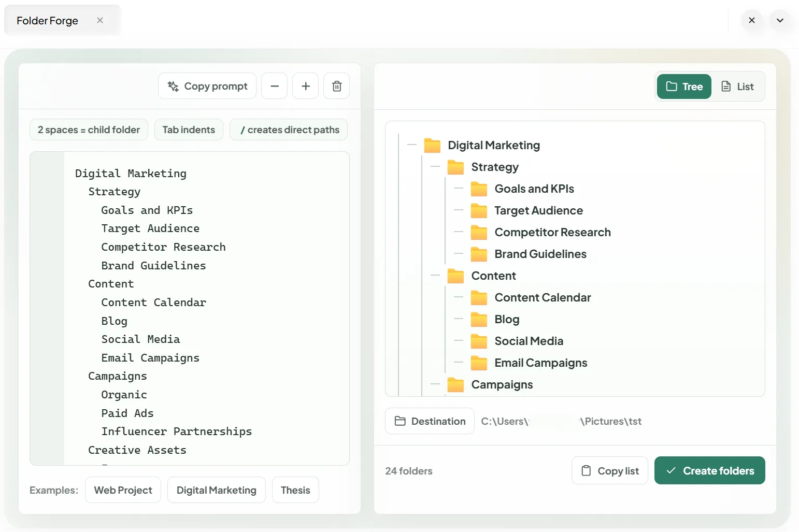Click the plus increase indent button
The width and height of the screenshot is (799, 532).
306,86
